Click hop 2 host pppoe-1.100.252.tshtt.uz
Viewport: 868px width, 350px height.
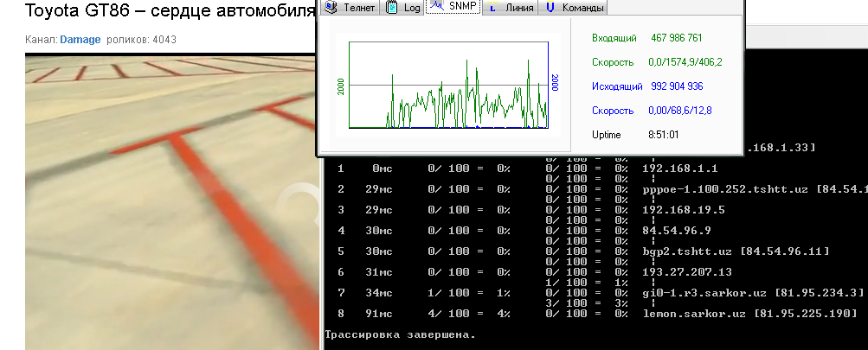(x=726, y=189)
